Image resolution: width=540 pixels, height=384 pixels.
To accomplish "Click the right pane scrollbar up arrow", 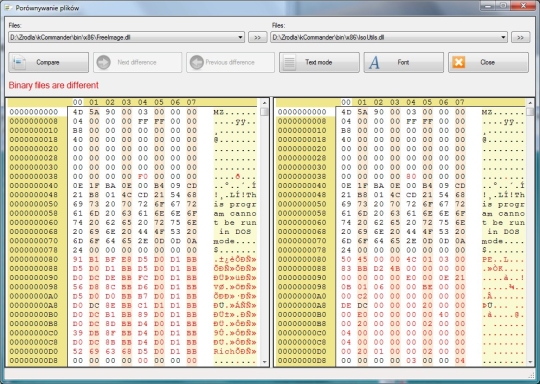I will tap(530, 103).
